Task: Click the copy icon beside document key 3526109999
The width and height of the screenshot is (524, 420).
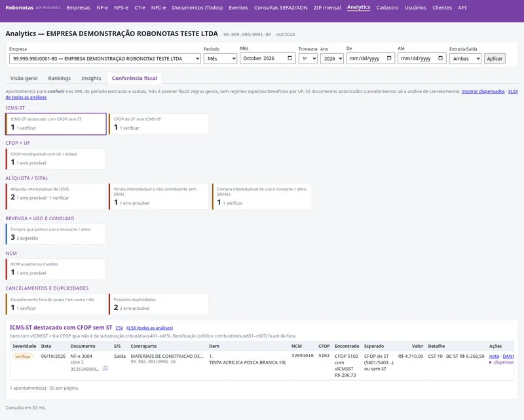Action: click(x=105, y=368)
